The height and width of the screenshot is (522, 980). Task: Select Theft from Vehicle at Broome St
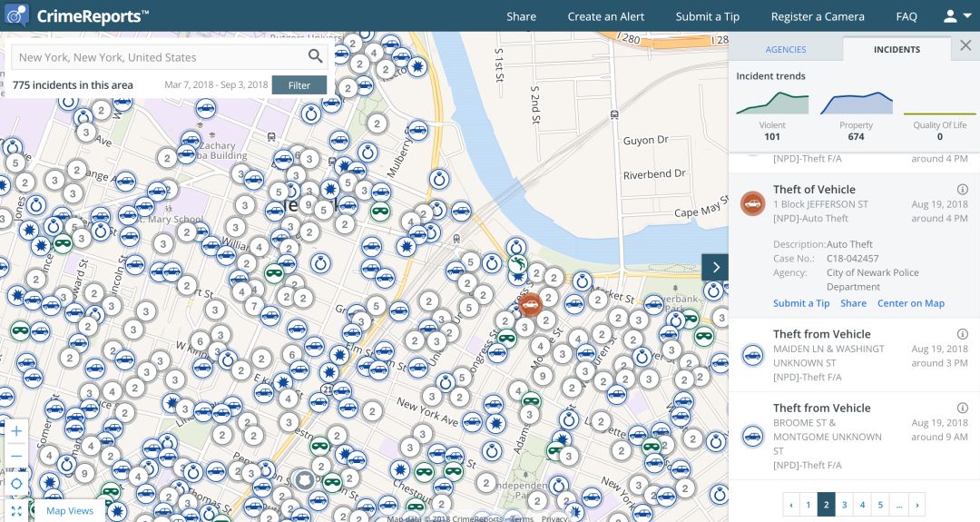(822, 408)
